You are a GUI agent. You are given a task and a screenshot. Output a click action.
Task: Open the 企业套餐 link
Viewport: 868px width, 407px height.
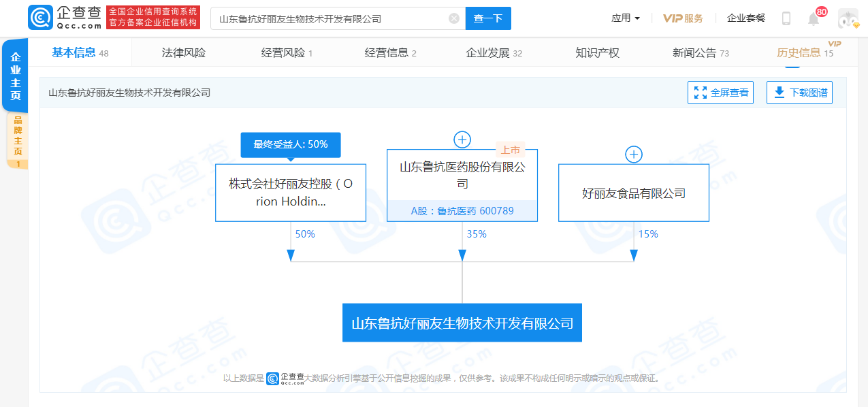[746, 18]
